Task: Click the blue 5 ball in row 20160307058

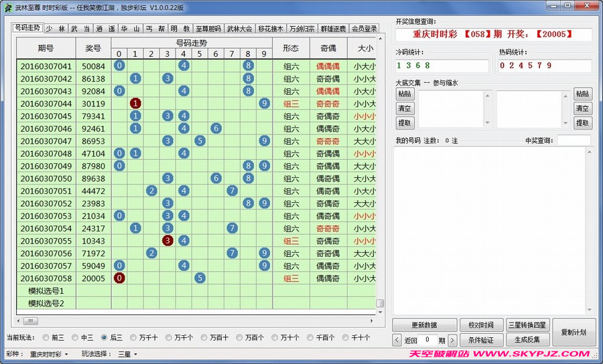Action: [200, 278]
